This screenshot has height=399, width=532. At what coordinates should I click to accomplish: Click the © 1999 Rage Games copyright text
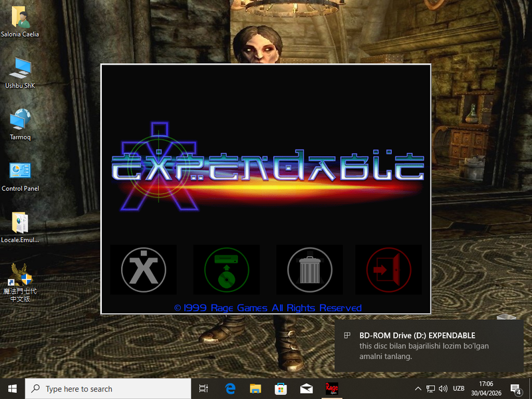point(268,308)
